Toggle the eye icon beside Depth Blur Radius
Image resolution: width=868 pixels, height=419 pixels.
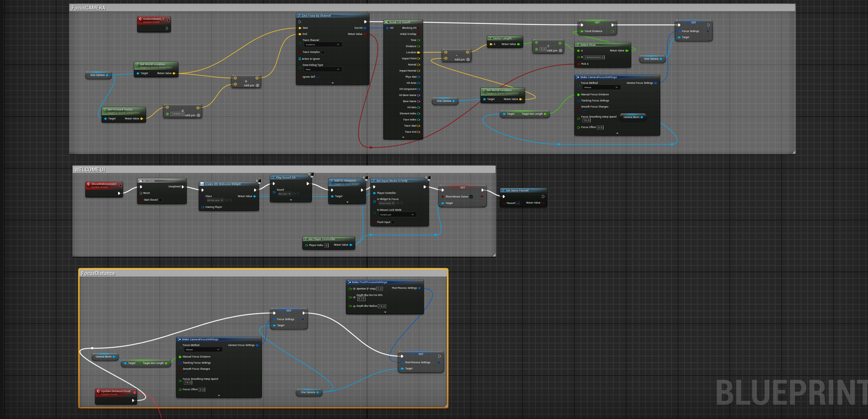click(354, 306)
